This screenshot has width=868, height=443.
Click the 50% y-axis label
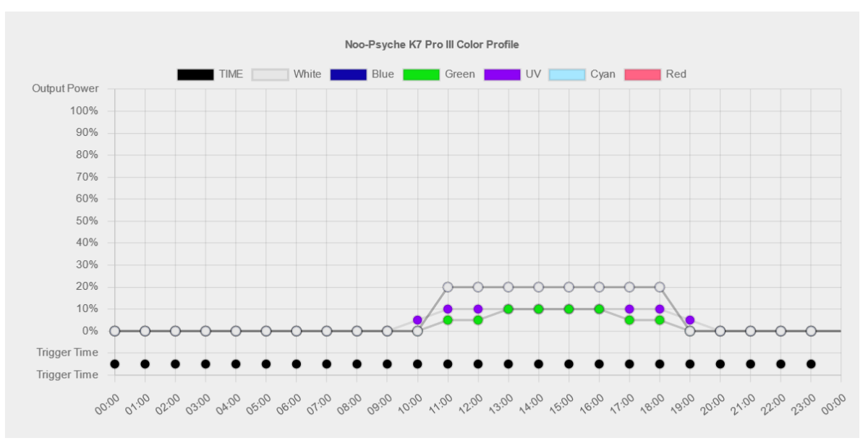(x=85, y=221)
